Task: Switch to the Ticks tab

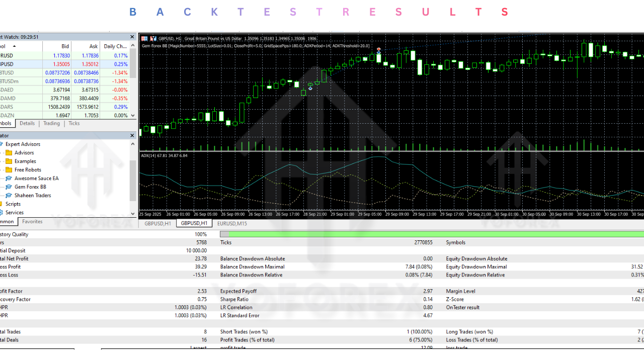Action: 74,123
